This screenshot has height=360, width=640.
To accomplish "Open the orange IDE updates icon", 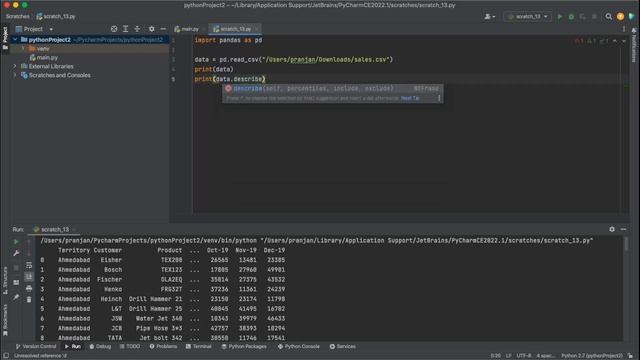I will [x=620, y=17].
